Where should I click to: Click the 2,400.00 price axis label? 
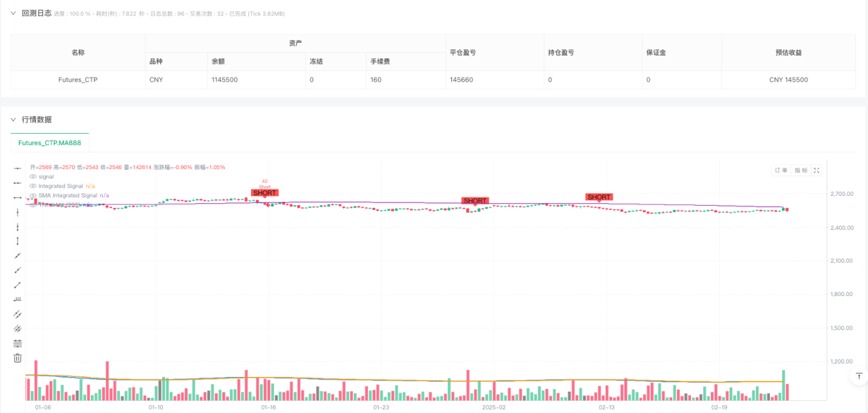(x=842, y=227)
